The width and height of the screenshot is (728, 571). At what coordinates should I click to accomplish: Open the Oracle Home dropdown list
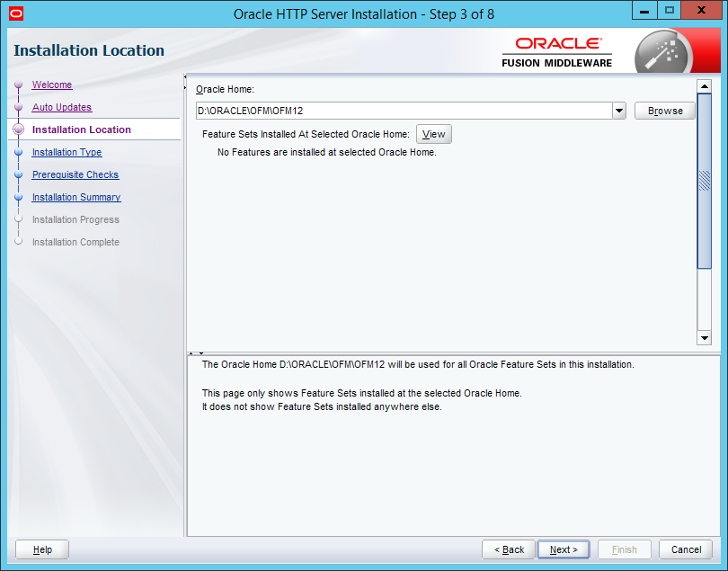[x=618, y=111]
